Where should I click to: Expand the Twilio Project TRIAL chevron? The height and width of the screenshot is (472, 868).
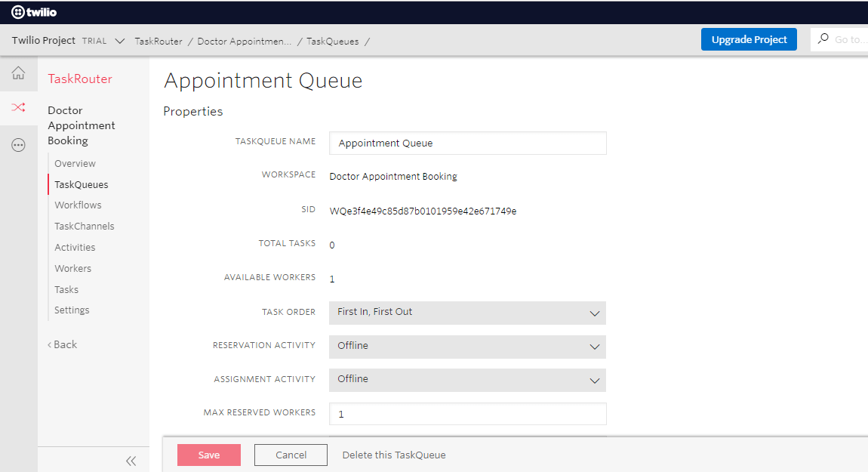121,41
